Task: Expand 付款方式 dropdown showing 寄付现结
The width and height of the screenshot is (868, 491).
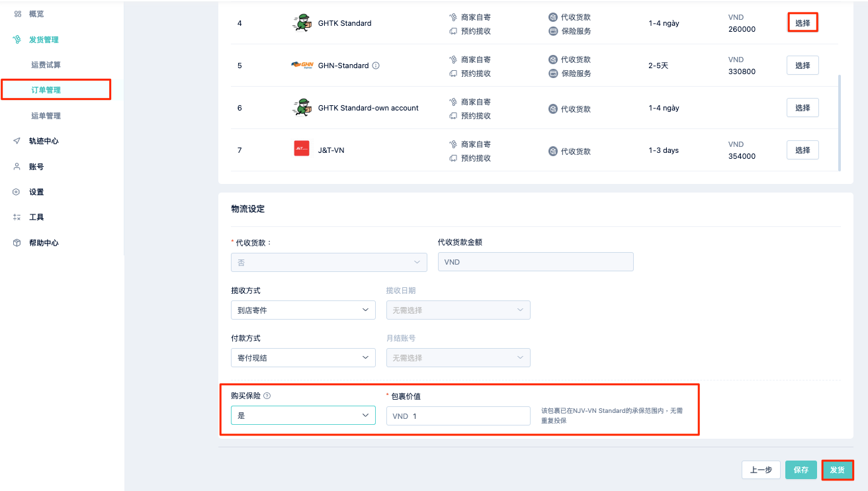Action: [x=303, y=357]
